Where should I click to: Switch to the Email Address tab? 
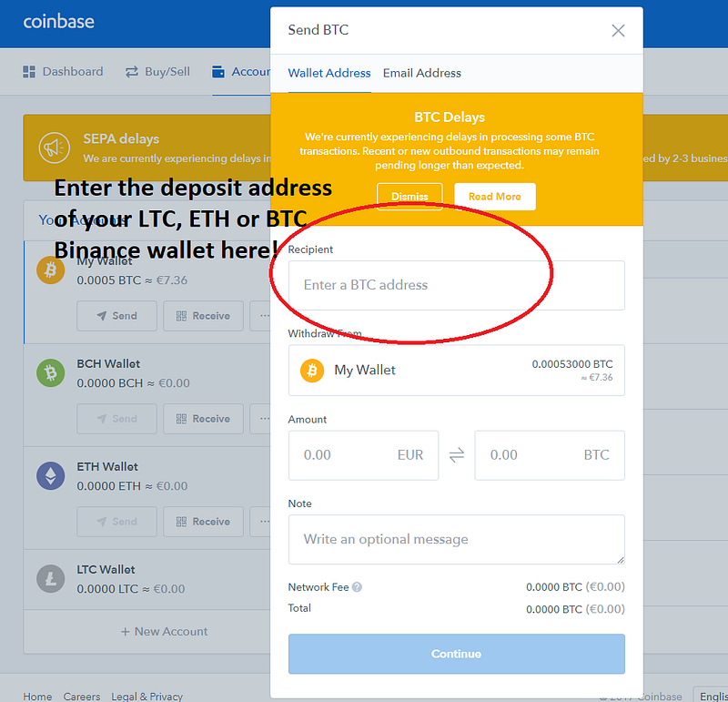(x=421, y=73)
